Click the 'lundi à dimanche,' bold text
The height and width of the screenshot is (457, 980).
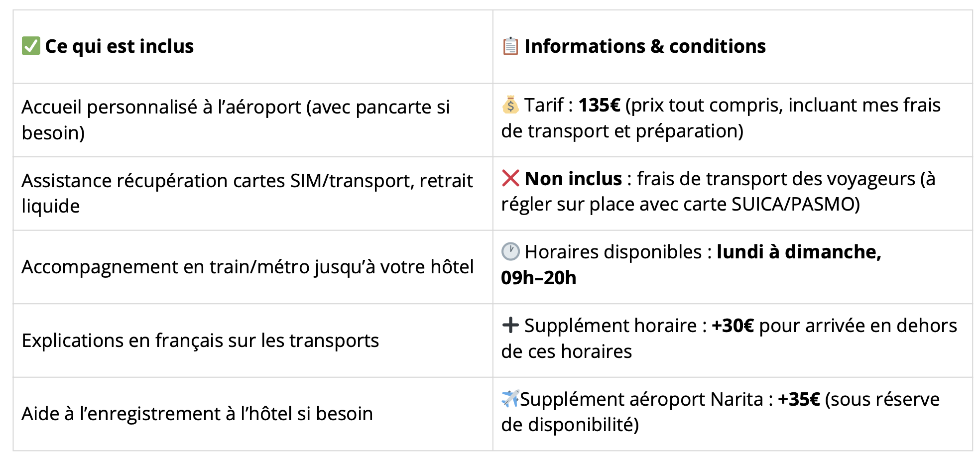tap(799, 252)
